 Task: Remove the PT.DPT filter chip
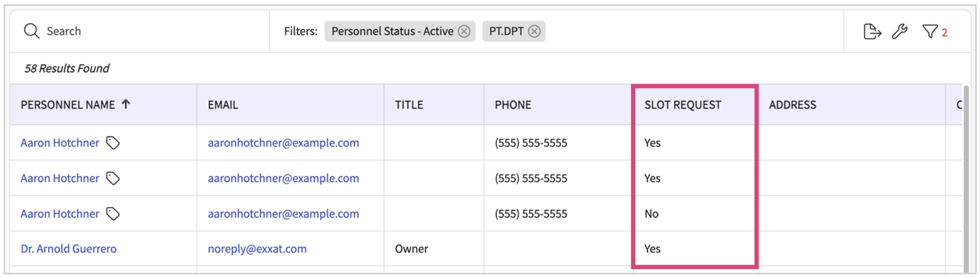tap(534, 31)
